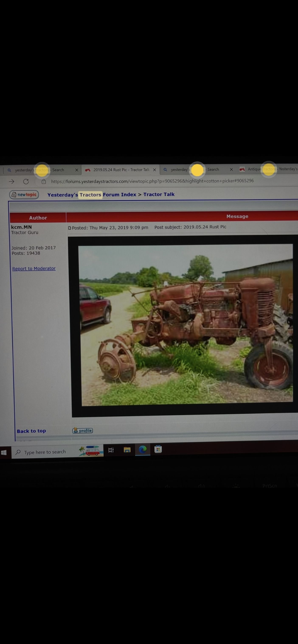The height and width of the screenshot is (644, 298).
Task: Click the beach van search highlight icon
Action: point(91,451)
